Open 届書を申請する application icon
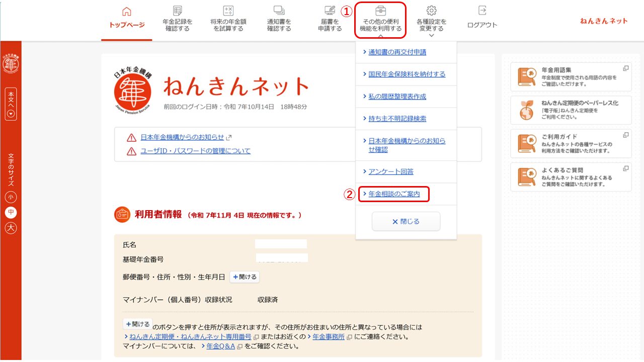 pyautogui.click(x=330, y=11)
